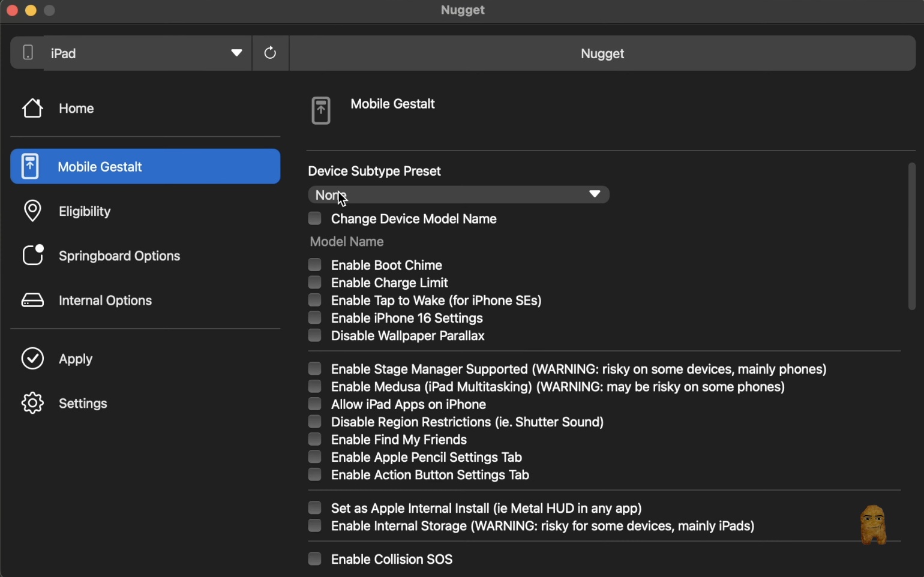The height and width of the screenshot is (577, 924).
Task: Click the Settings gear icon
Action: point(32,403)
